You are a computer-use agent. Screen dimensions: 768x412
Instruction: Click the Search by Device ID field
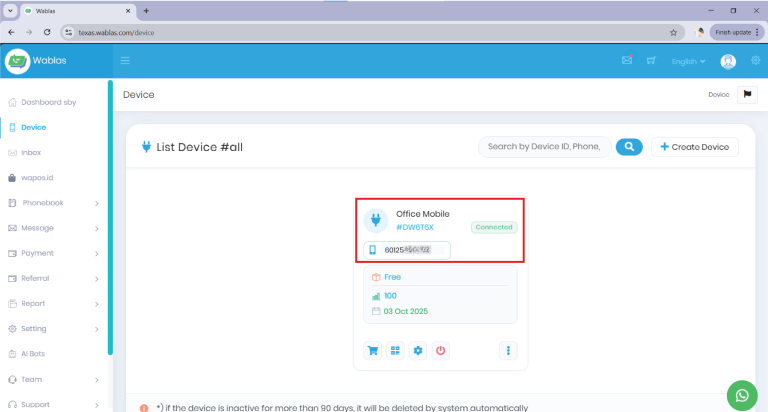pyautogui.click(x=544, y=147)
